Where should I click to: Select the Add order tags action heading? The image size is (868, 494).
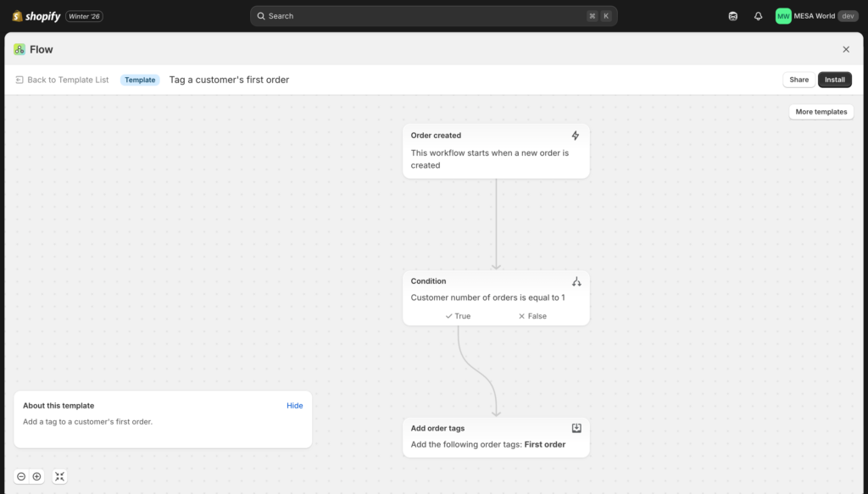coord(437,428)
